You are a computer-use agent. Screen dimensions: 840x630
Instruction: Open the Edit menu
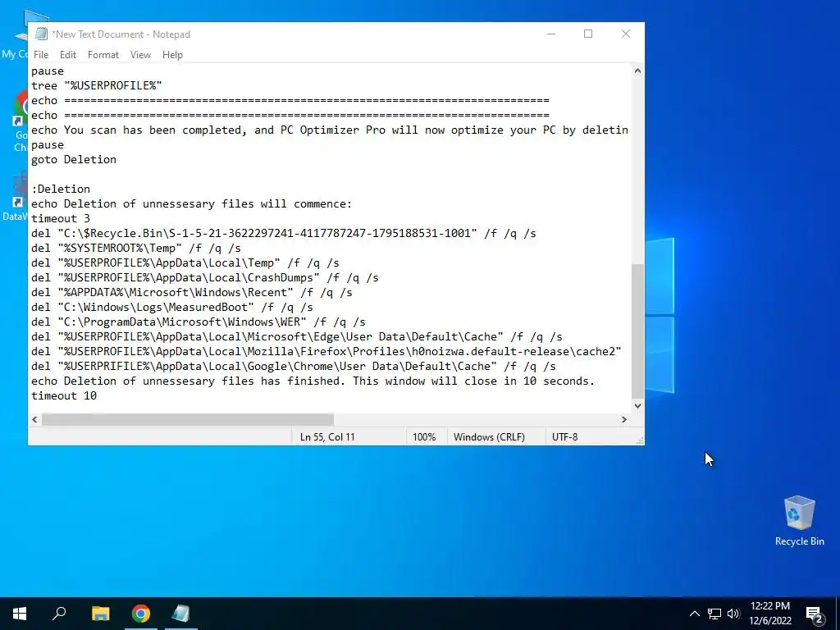(67, 55)
